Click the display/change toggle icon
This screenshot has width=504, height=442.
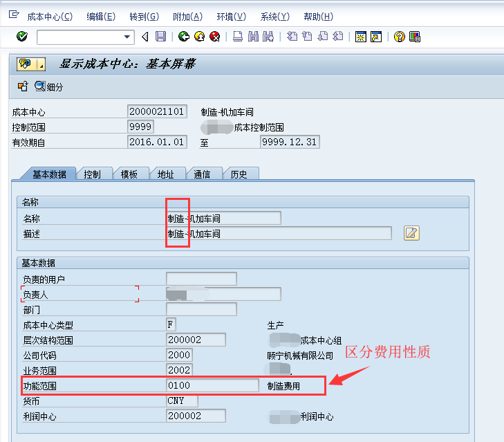click(x=23, y=86)
